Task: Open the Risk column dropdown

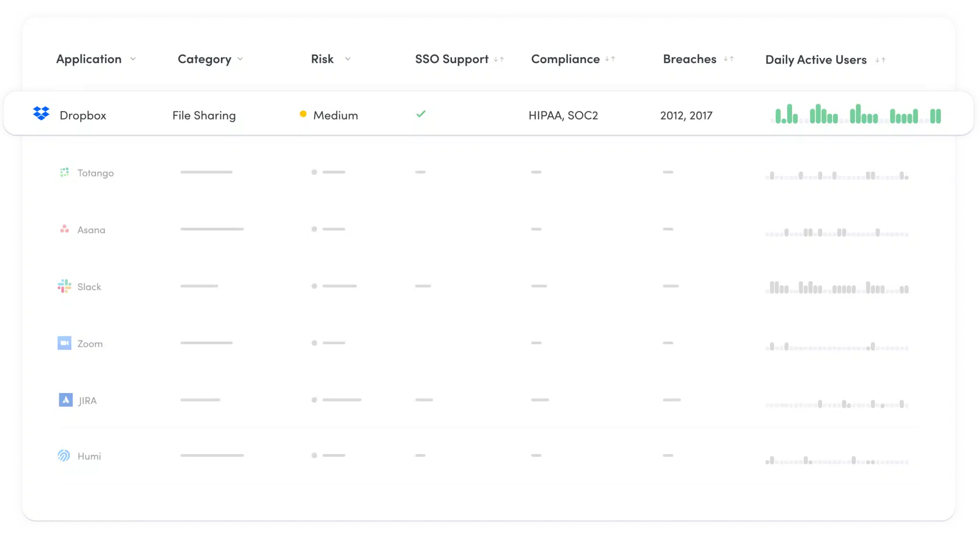Action: [348, 59]
